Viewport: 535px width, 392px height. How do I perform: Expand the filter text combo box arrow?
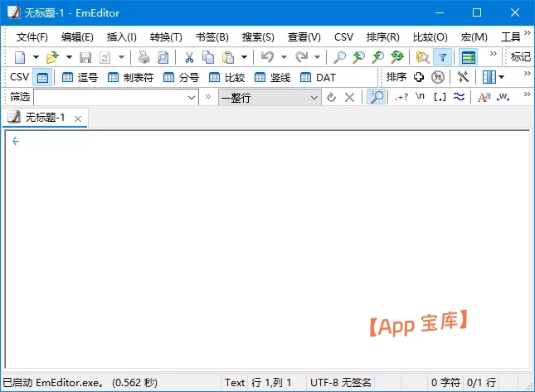click(192, 98)
